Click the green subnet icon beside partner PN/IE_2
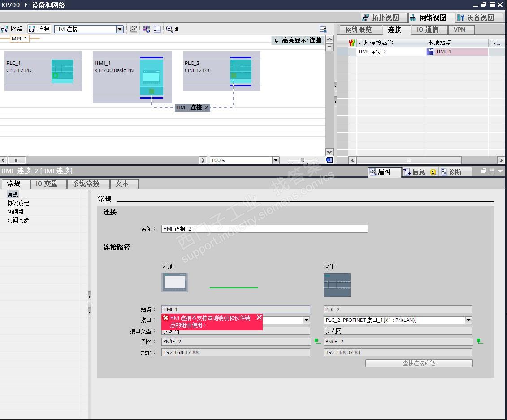The height and width of the screenshot is (420, 507). tap(480, 341)
